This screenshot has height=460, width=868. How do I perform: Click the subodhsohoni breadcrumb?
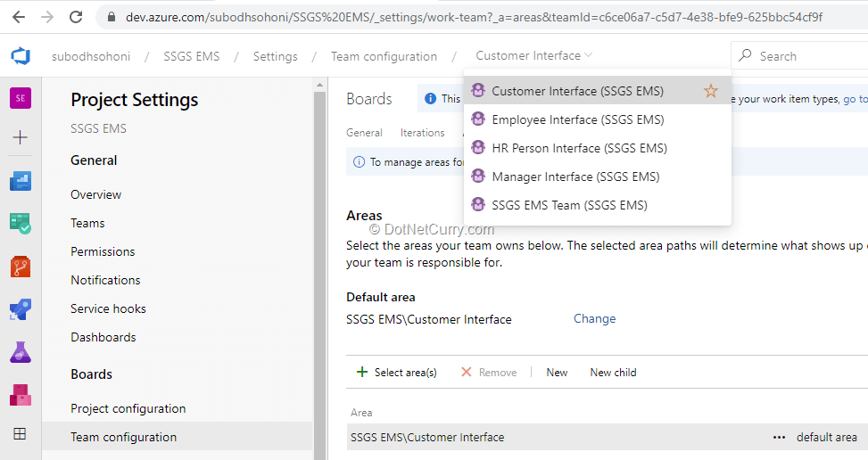click(91, 56)
